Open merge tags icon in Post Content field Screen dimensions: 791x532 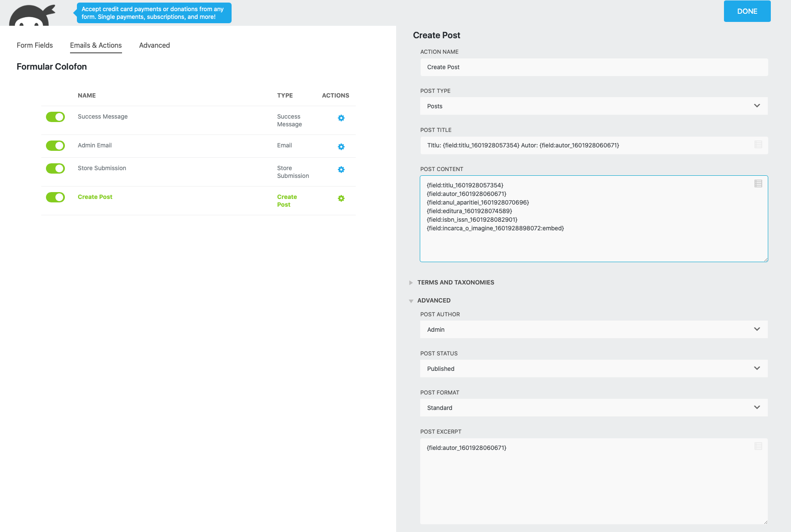(x=758, y=184)
